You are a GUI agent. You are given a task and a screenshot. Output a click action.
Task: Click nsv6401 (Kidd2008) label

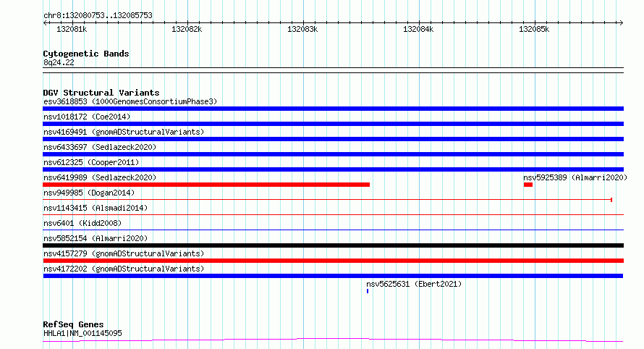click(82, 223)
